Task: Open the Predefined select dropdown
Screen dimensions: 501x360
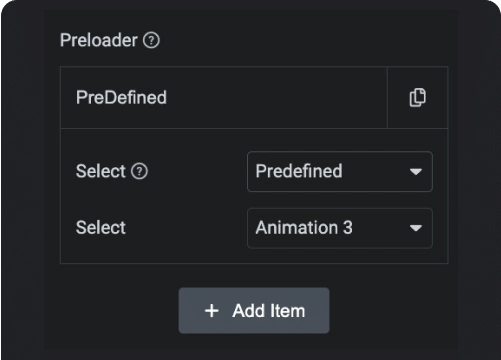Action: [x=340, y=172]
